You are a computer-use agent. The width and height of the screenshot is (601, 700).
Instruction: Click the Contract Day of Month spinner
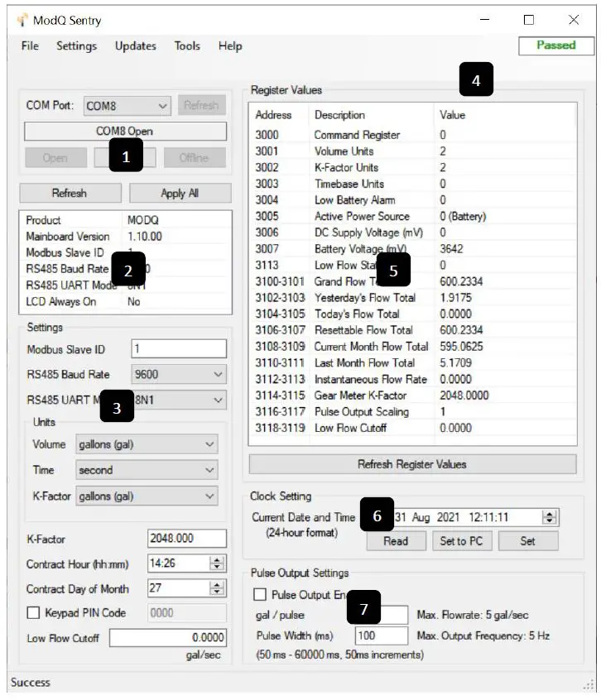click(x=217, y=588)
